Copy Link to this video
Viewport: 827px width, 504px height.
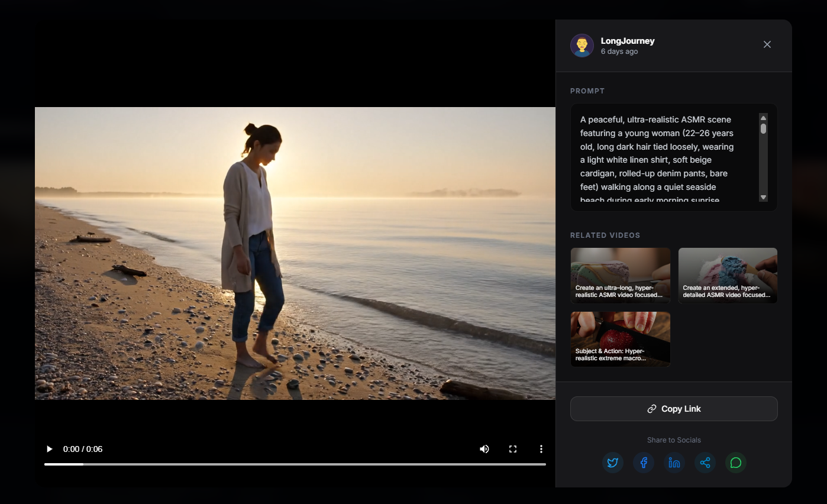673,408
